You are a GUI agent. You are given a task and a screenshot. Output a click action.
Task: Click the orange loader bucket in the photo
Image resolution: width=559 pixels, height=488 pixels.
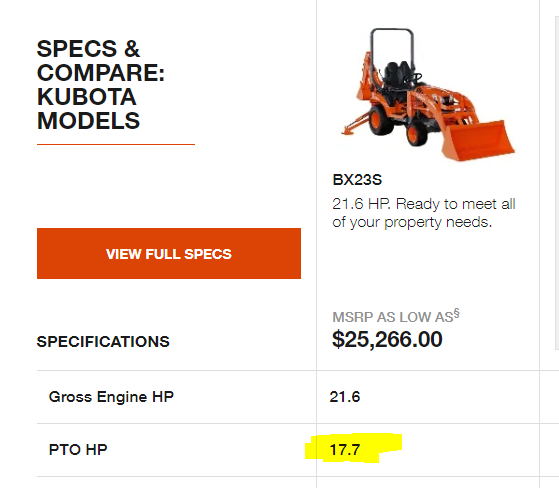pos(478,141)
